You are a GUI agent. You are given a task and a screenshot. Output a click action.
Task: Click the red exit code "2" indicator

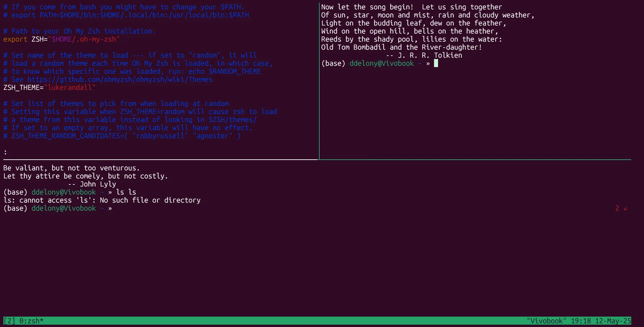click(x=616, y=208)
